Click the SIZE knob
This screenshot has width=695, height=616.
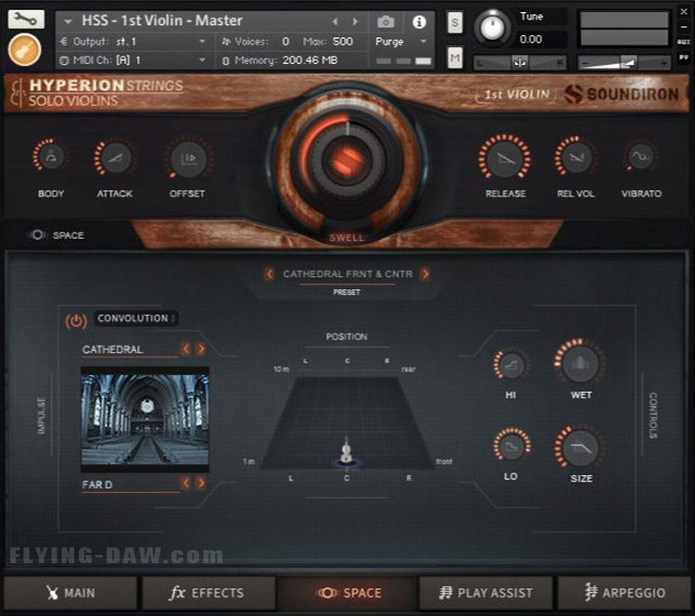coord(580,447)
